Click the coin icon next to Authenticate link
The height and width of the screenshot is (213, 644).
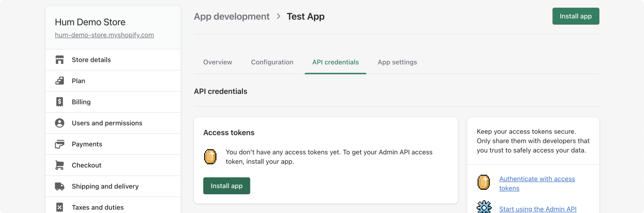click(484, 182)
